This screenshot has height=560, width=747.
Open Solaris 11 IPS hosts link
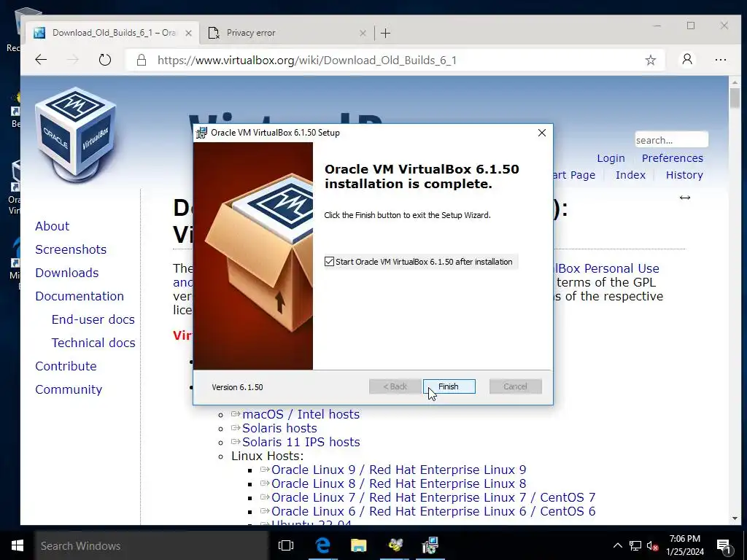tap(301, 442)
